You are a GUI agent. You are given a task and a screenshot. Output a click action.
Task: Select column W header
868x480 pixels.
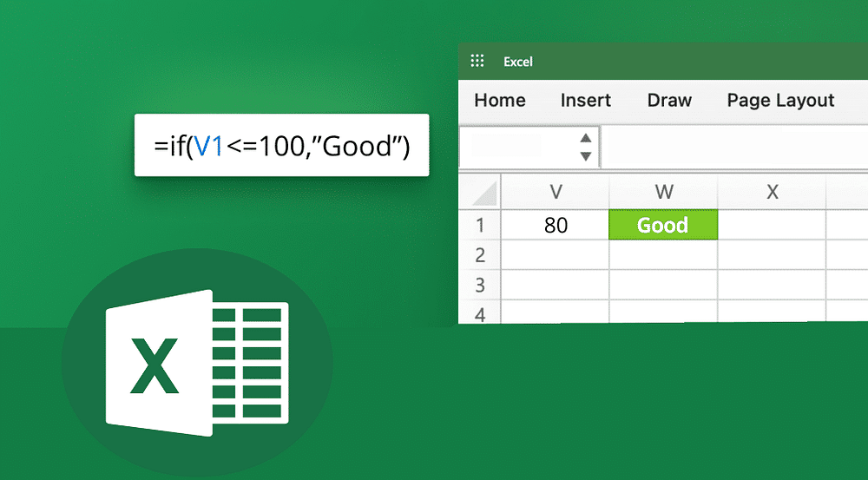[664, 193]
